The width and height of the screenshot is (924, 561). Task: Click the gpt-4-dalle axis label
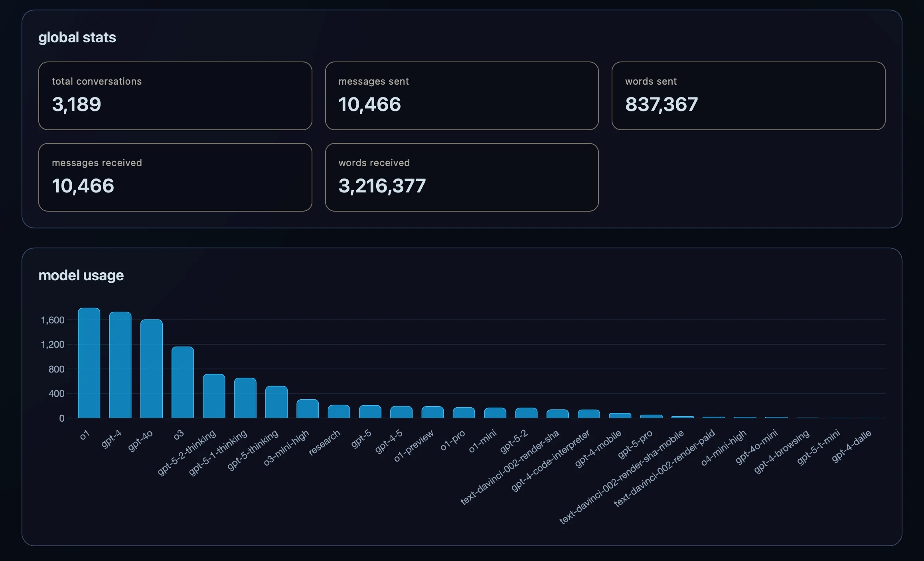click(851, 446)
